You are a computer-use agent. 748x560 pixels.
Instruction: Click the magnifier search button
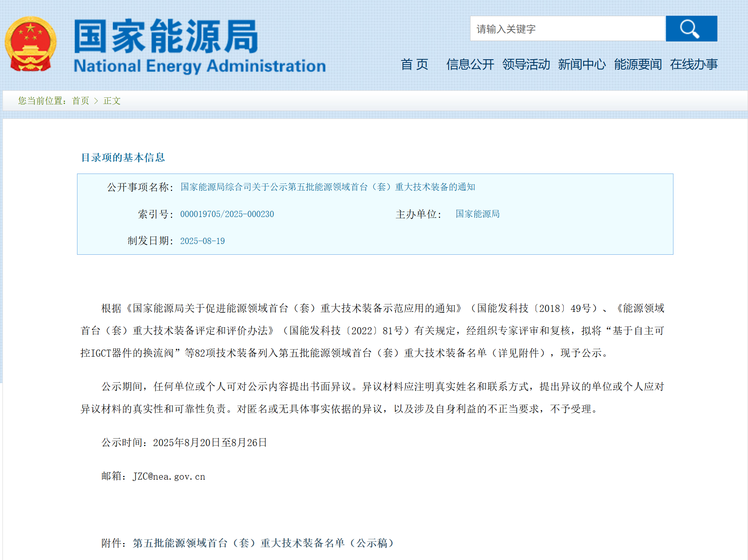coord(691,29)
